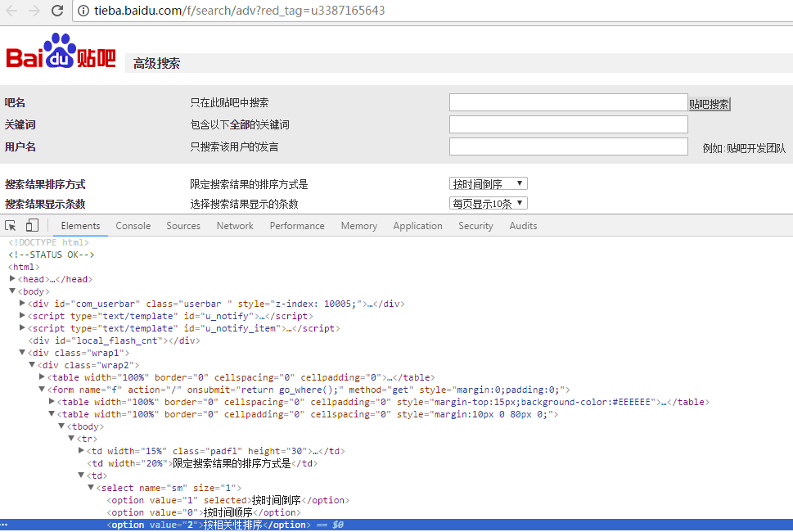This screenshot has height=532, width=793.
Task: Click the 选择搜索结果显示的条数 text
Action: tap(244, 204)
